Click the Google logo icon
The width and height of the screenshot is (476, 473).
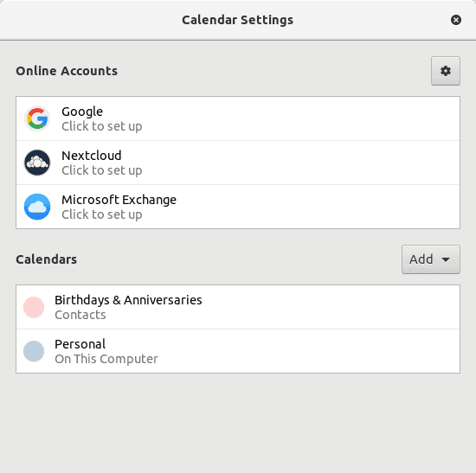coord(37,118)
